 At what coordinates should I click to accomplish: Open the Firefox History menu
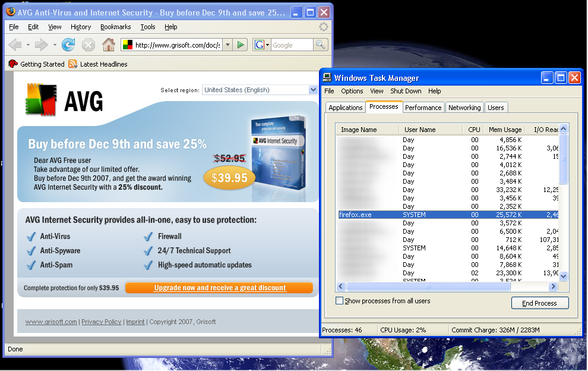pos(81,27)
